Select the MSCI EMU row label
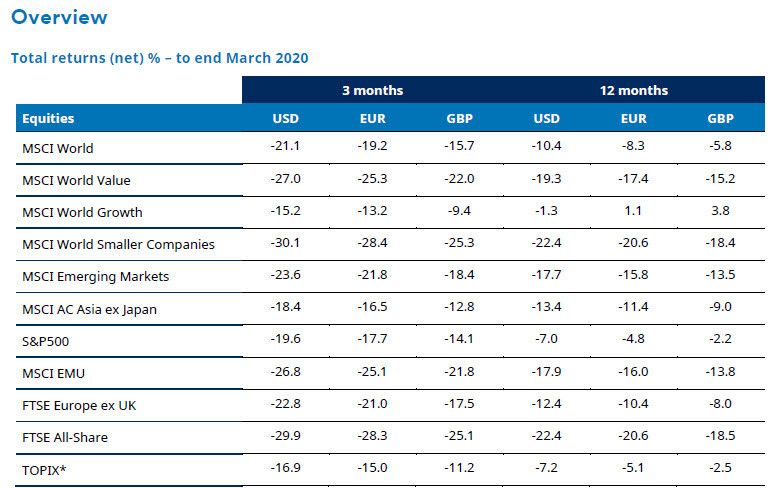Screen dimensions: 776x488 pos(51,373)
